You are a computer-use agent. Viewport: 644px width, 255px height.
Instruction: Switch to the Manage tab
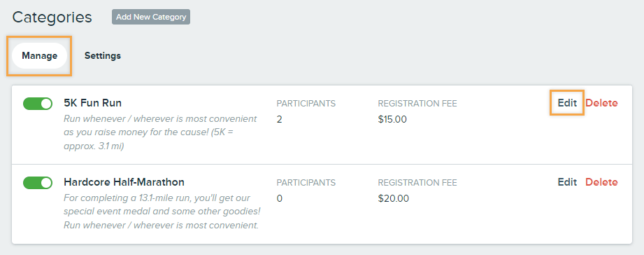pos(39,55)
